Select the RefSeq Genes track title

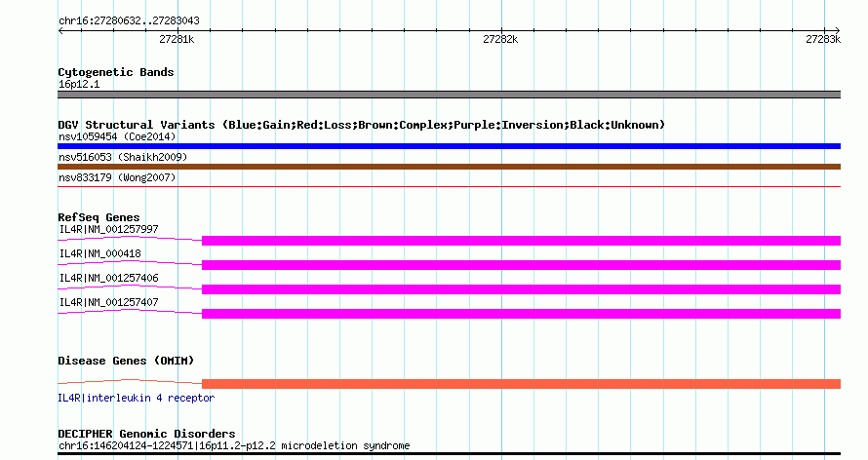pos(99,217)
